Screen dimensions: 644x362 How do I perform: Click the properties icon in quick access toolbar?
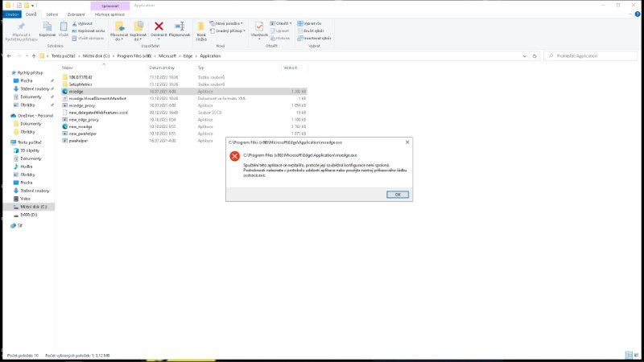coord(19,6)
